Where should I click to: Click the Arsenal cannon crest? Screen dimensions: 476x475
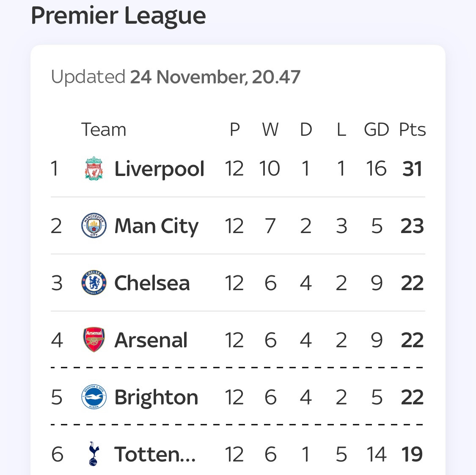pos(94,340)
